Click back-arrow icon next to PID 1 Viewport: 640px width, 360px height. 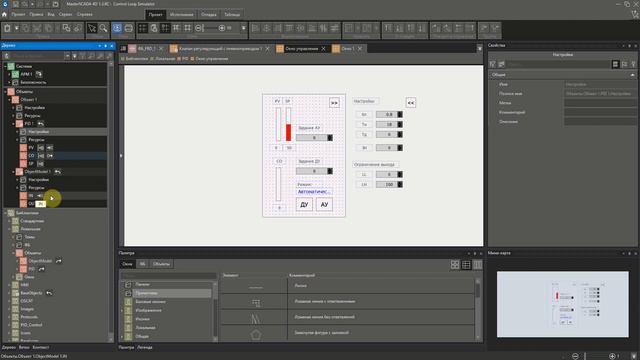41,123
